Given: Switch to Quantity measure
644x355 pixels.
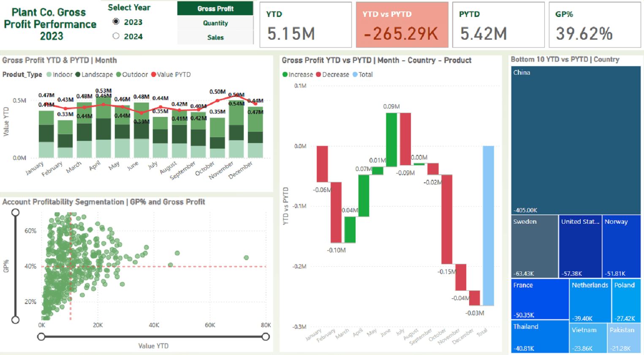Looking at the screenshot, I should point(215,23).
